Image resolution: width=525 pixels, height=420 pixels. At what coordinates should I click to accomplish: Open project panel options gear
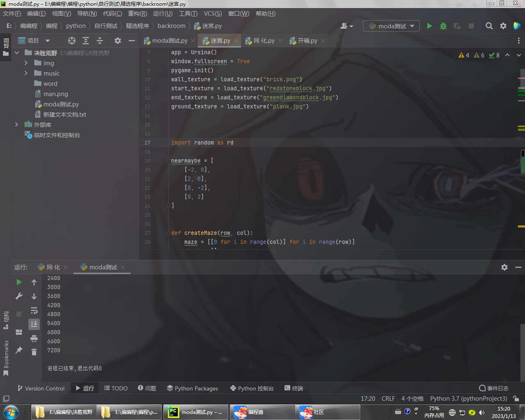tap(118, 41)
